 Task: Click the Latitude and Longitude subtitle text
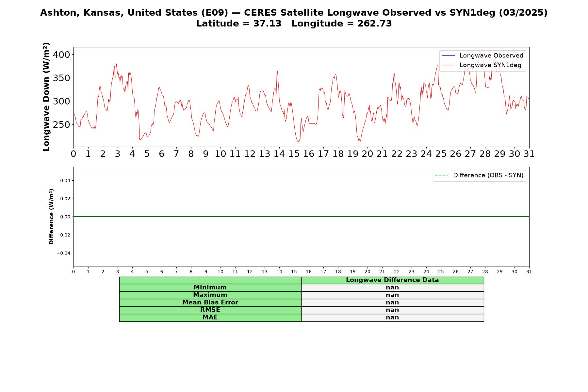[x=294, y=24]
